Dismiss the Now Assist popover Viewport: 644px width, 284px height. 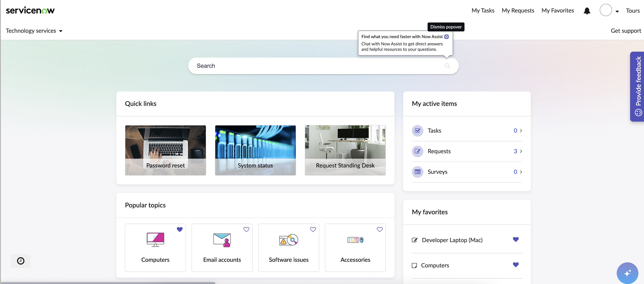pyautogui.click(x=446, y=37)
